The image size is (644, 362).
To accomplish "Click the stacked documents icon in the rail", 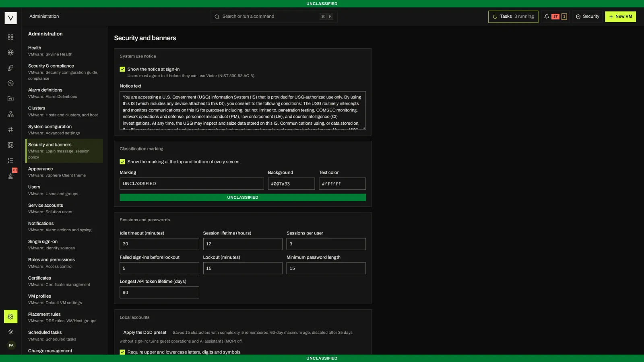I will [10, 68].
